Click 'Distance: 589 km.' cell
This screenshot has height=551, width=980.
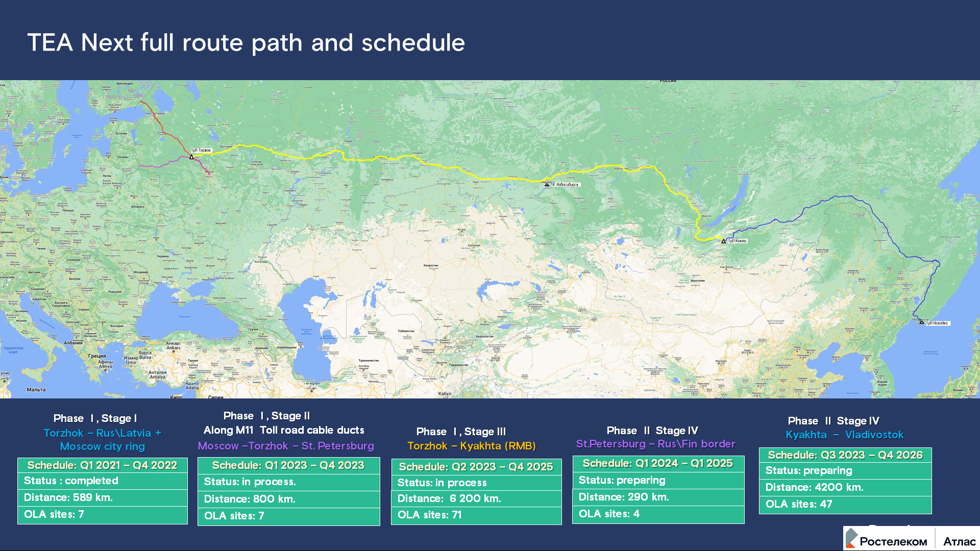(103, 498)
